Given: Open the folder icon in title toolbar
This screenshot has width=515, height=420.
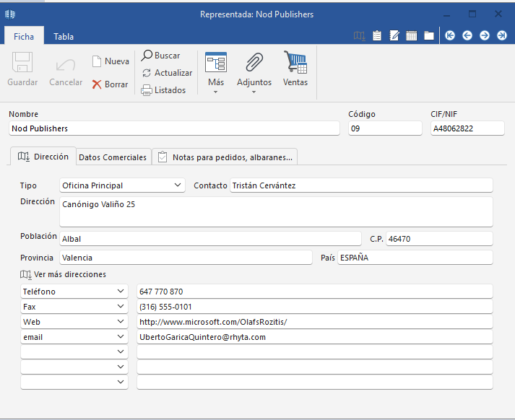Looking at the screenshot, I should click(x=429, y=35).
